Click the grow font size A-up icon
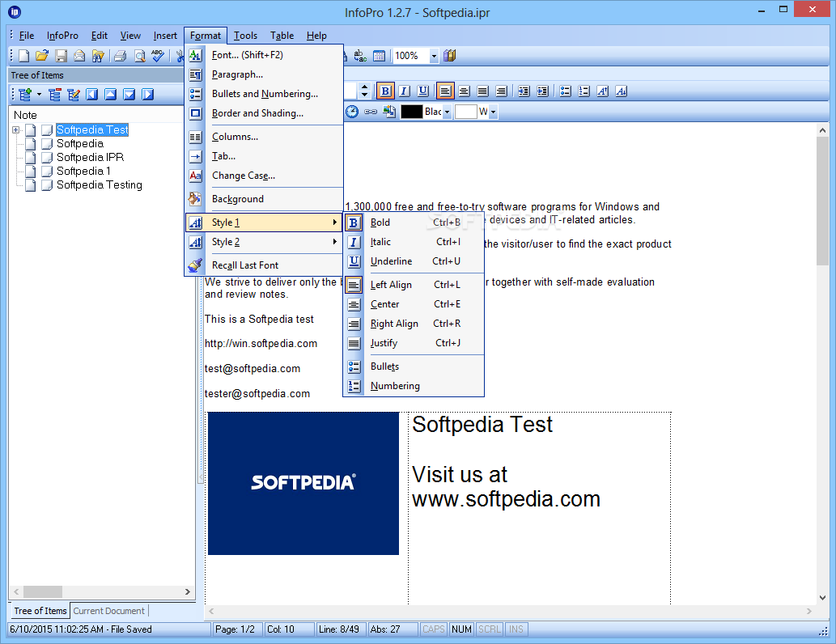The height and width of the screenshot is (644, 836). (x=602, y=91)
